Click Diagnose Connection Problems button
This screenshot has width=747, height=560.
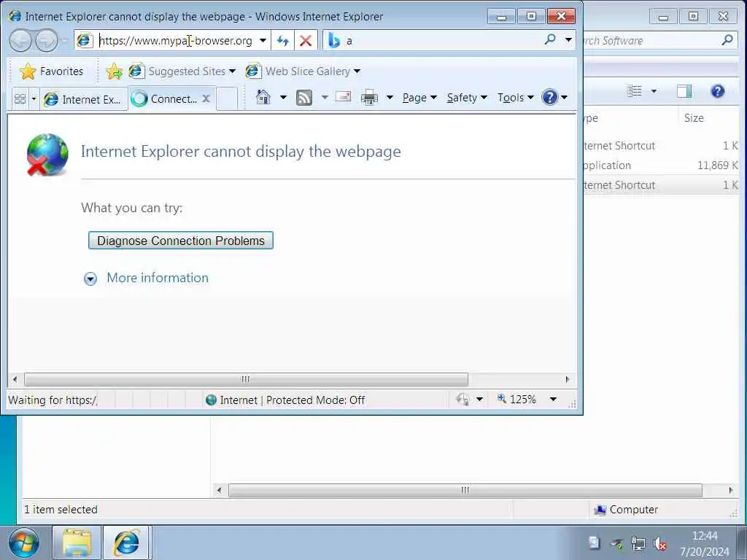181,241
